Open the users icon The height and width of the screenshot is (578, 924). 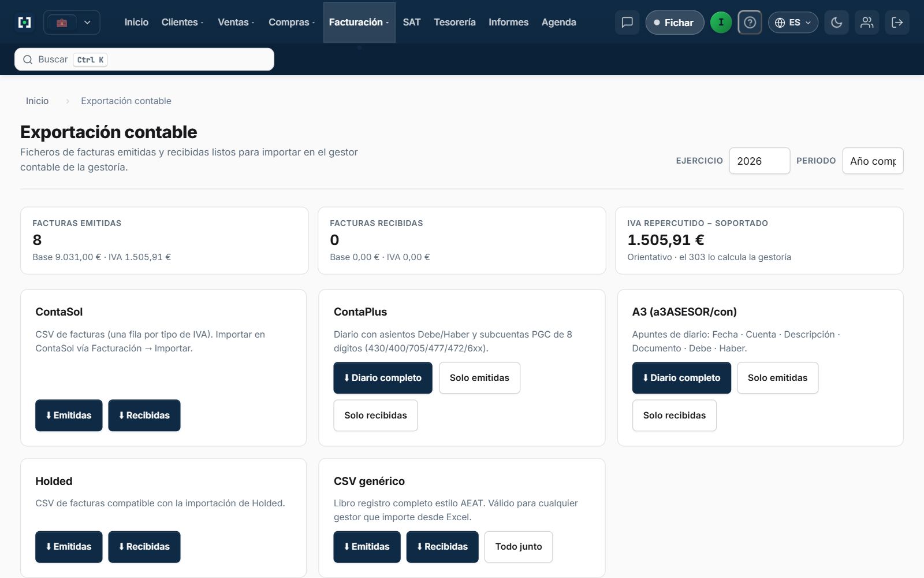click(867, 23)
